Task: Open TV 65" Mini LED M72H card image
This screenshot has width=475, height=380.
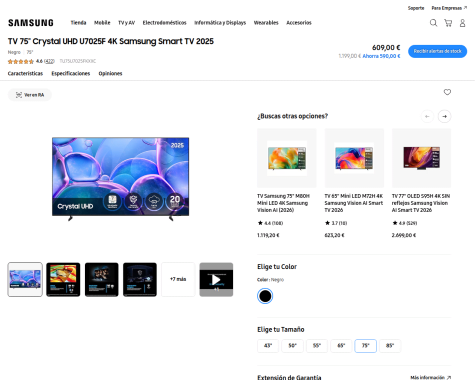Action: [354, 158]
